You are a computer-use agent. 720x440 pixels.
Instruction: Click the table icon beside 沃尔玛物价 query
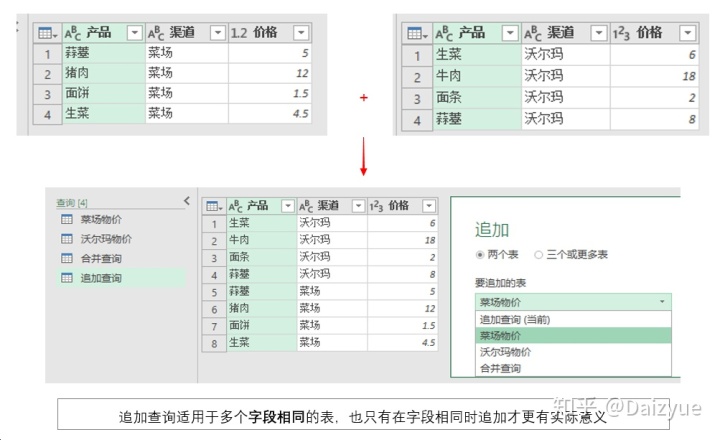67,239
